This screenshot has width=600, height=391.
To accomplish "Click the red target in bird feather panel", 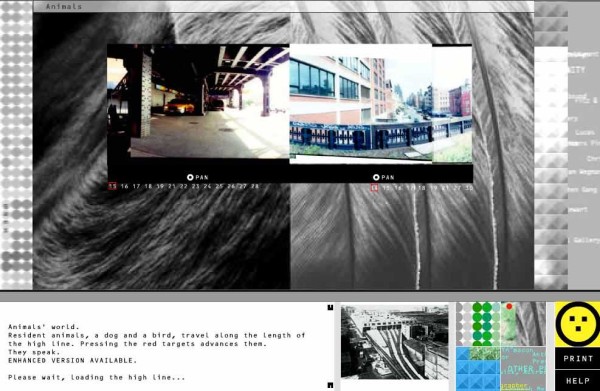I will tap(374, 188).
